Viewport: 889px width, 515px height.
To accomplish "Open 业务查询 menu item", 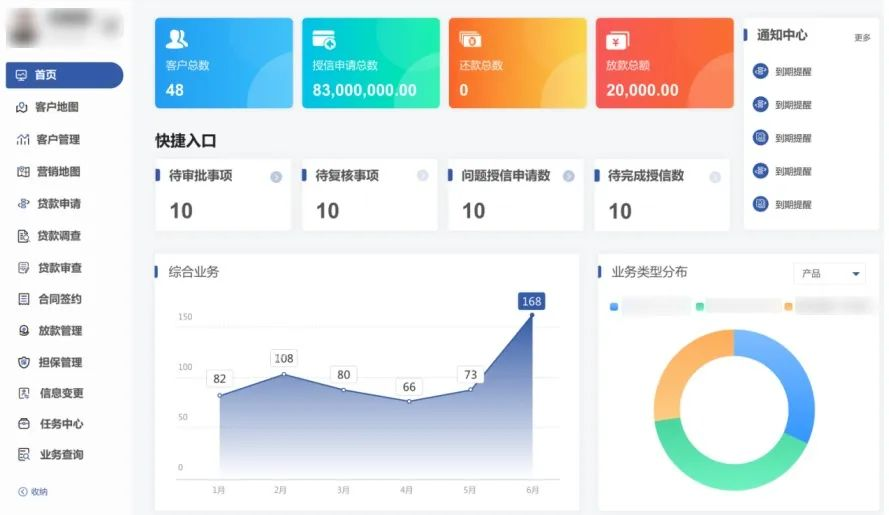I will click(x=61, y=455).
